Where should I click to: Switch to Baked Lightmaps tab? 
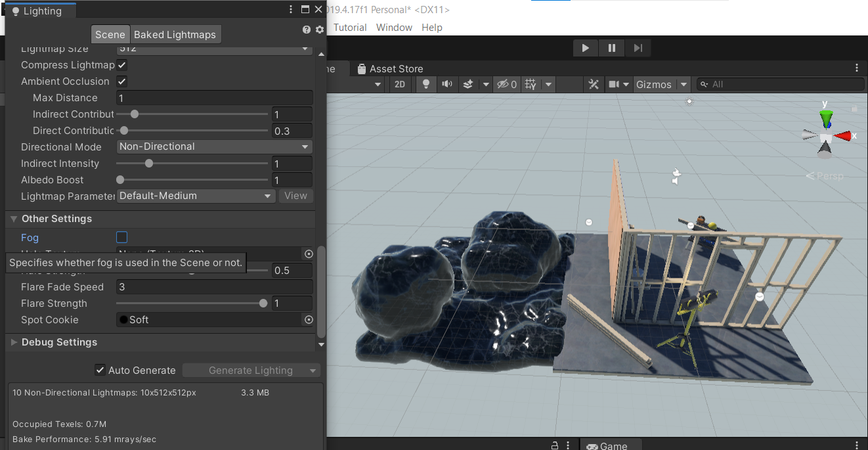tap(175, 35)
